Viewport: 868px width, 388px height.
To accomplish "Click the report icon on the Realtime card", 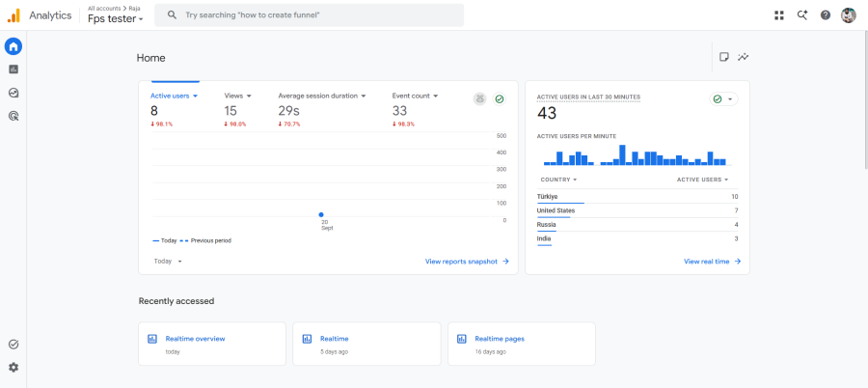I will point(307,339).
